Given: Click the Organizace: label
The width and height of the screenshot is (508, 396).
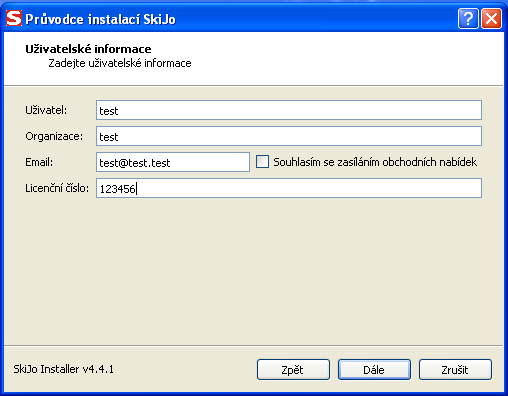Looking at the screenshot, I should [x=54, y=136].
